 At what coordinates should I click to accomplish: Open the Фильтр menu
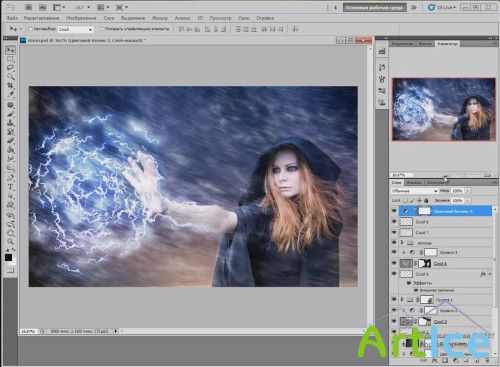[160, 18]
